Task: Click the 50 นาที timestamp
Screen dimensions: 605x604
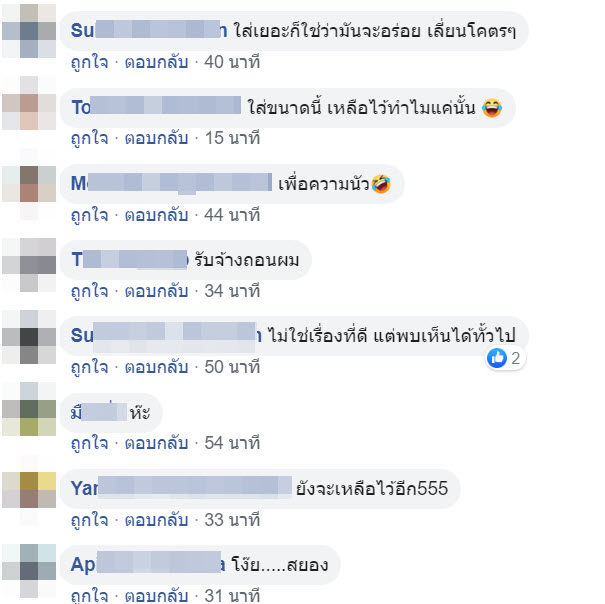Action: point(232,367)
